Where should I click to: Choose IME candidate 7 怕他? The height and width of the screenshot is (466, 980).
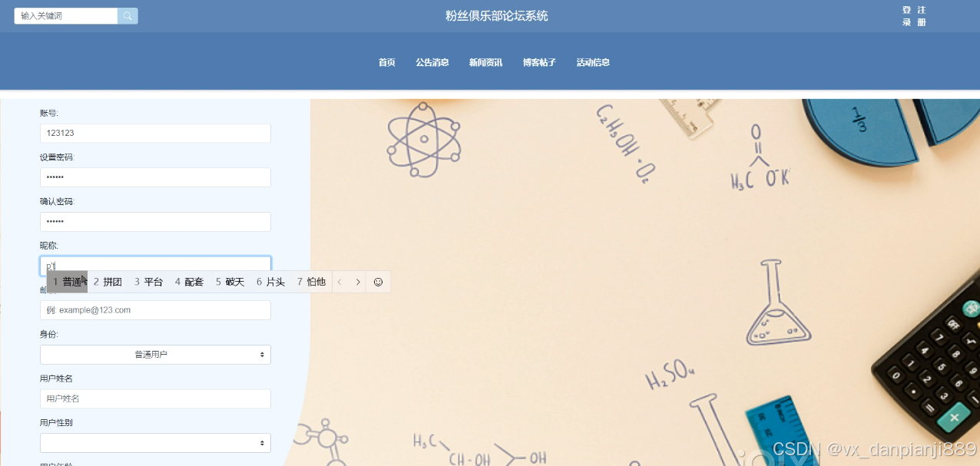tap(312, 282)
